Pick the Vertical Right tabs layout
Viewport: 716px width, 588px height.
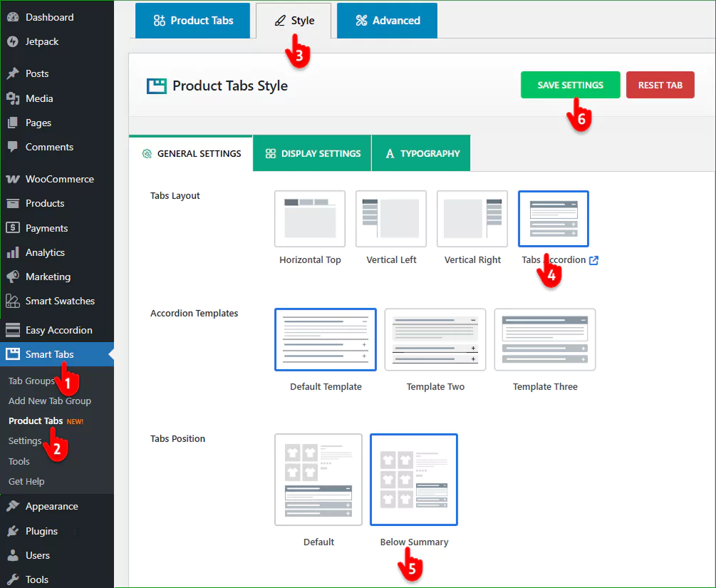tap(472, 218)
